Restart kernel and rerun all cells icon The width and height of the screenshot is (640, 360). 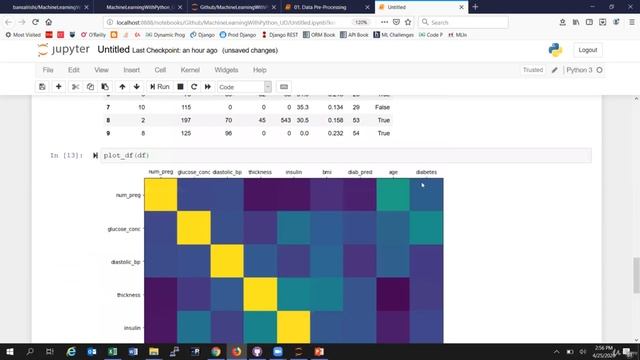[208, 87]
